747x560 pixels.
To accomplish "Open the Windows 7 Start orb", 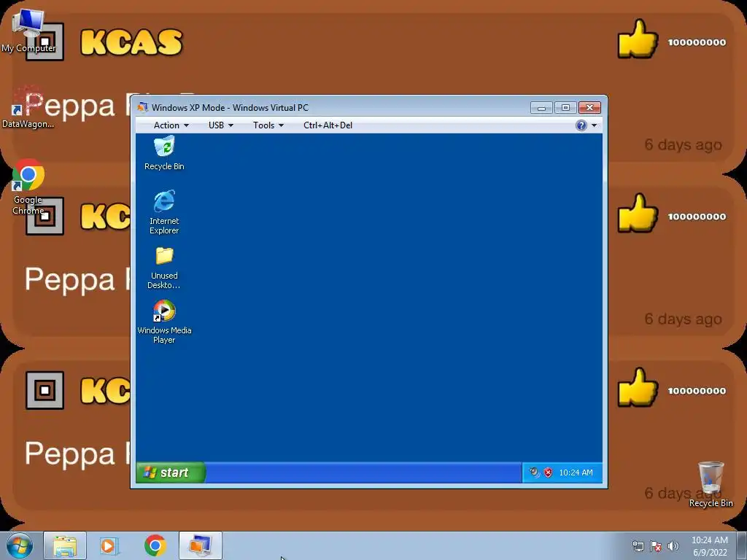I will [x=20, y=545].
